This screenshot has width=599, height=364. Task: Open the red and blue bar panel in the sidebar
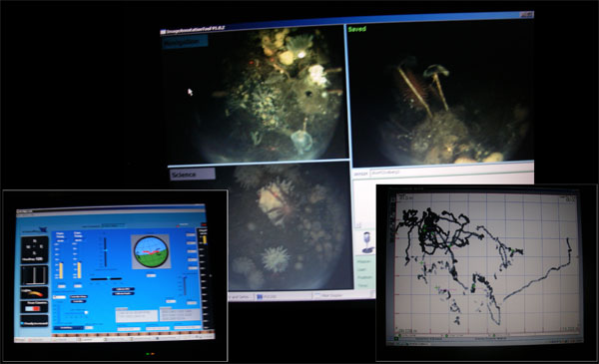point(35,307)
